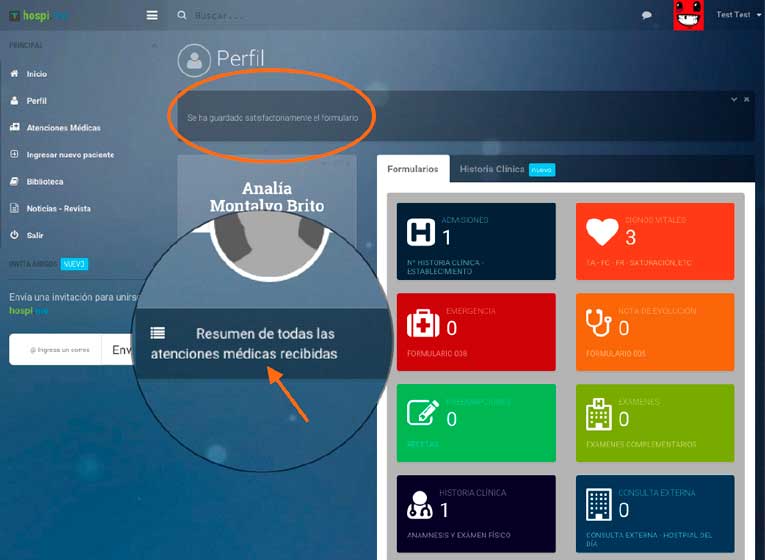Open Biblioteca from the sidebar
Viewport: 765px width, 560px height.
45,182
